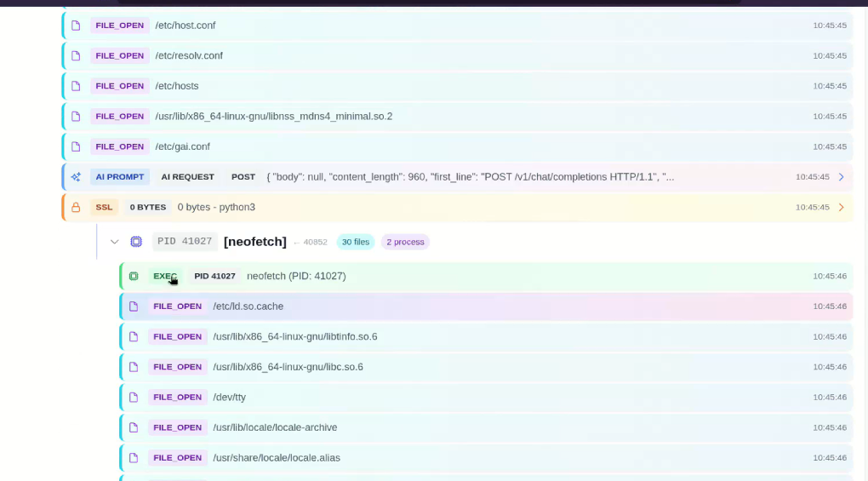
Task: Click the 30 files badge
Action: [355, 242]
